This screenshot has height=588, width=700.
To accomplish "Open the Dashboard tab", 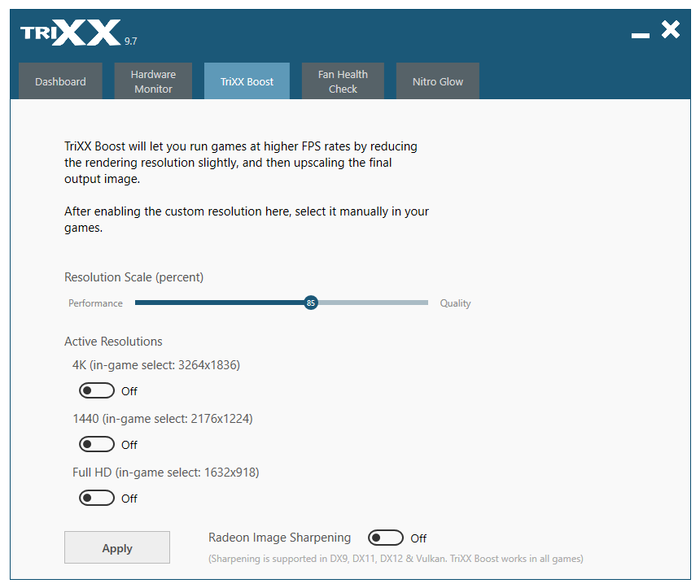I will [60, 81].
